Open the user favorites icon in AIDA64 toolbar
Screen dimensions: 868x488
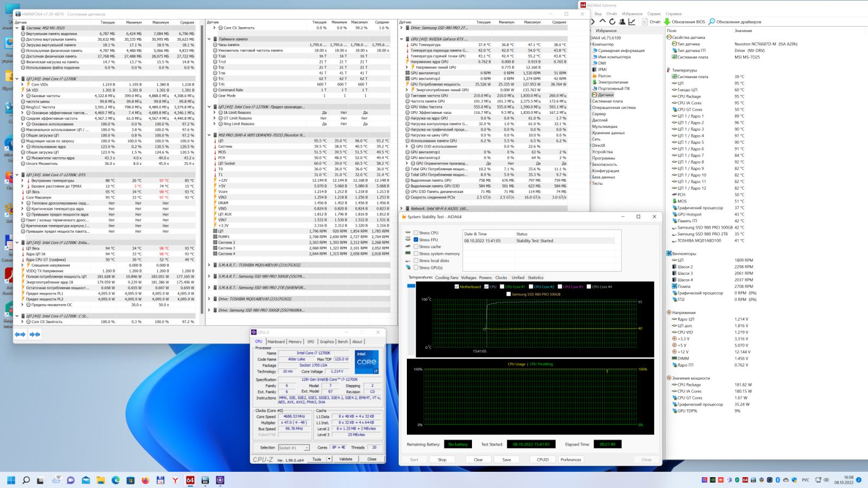click(622, 22)
